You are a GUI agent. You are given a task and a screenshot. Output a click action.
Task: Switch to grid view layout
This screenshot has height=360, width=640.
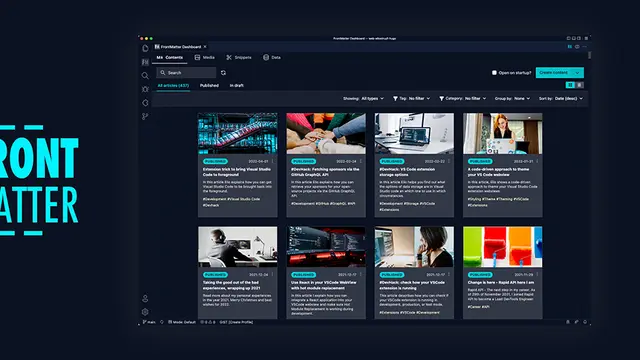[570, 85]
